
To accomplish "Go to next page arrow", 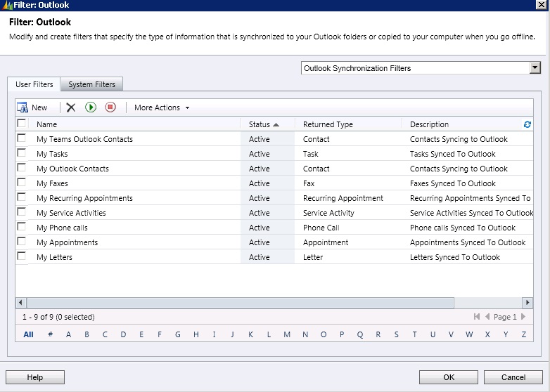I will tap(523, 317).
